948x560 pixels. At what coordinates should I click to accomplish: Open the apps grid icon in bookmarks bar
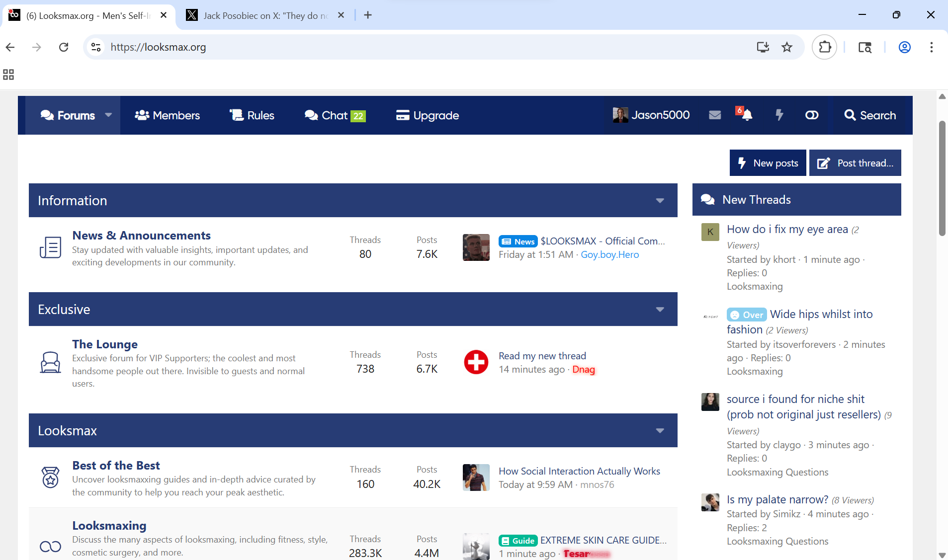coord(8,75)
